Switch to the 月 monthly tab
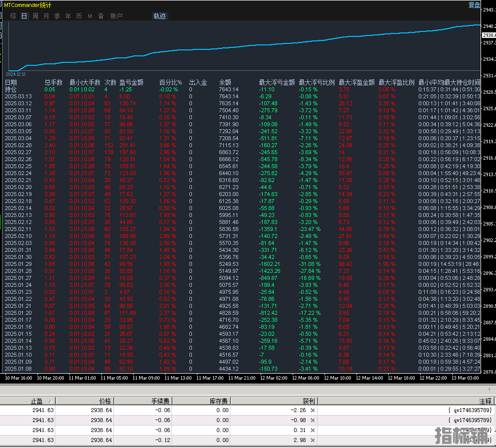496x448 pixels. coord(46,16)
